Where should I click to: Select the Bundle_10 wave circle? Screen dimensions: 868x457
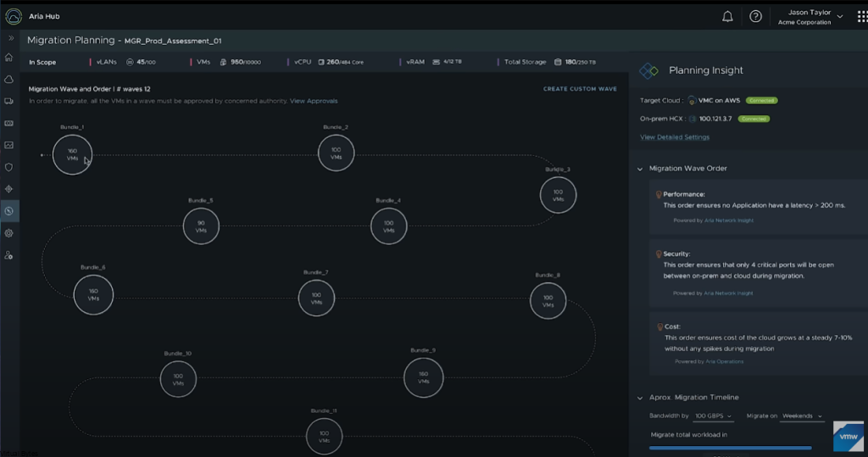(x=178, y=379)
